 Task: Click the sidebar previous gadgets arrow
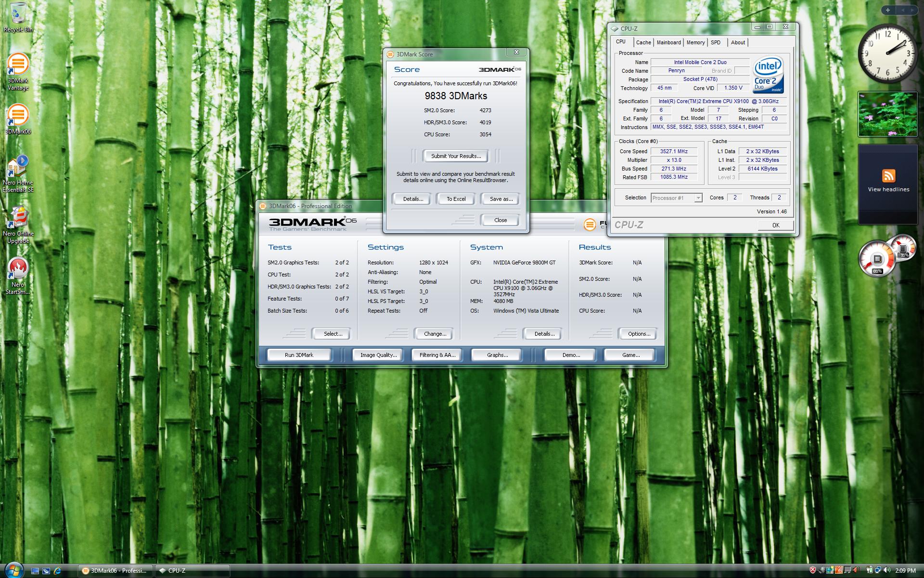point(902,10)
